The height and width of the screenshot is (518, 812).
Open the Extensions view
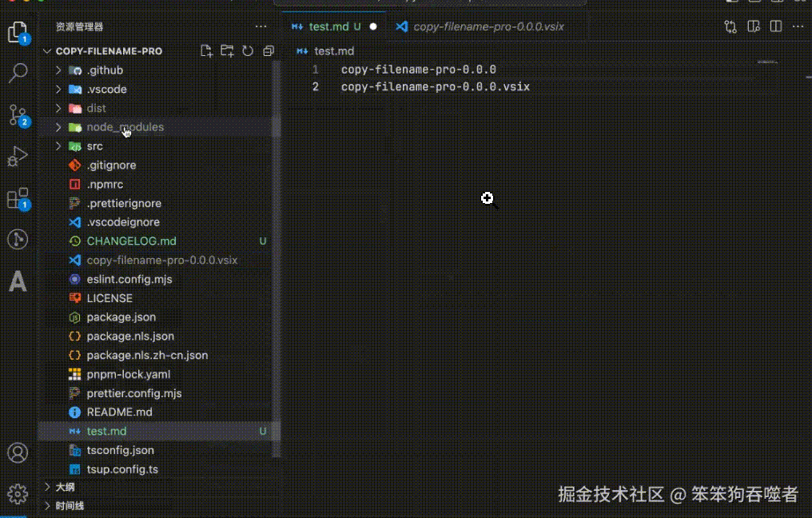[18, 198]
